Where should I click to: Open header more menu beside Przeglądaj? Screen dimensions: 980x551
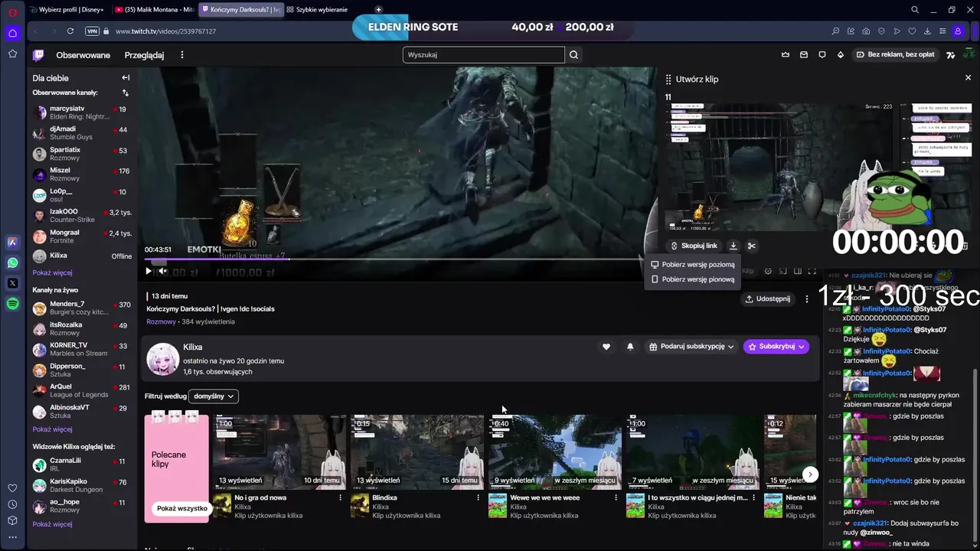tap(181, 55)
